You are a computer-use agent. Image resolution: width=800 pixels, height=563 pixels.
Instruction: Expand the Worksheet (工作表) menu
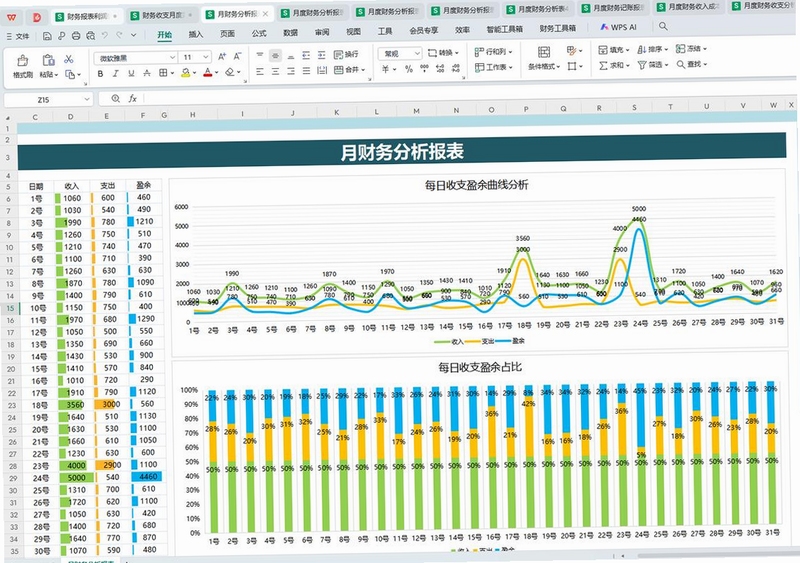coord(493,67)
